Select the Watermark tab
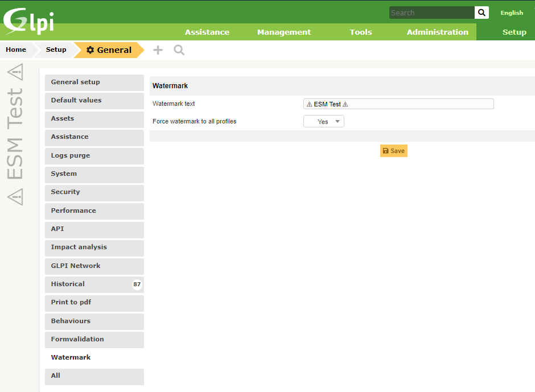535x392 pixels. point(94,358)
